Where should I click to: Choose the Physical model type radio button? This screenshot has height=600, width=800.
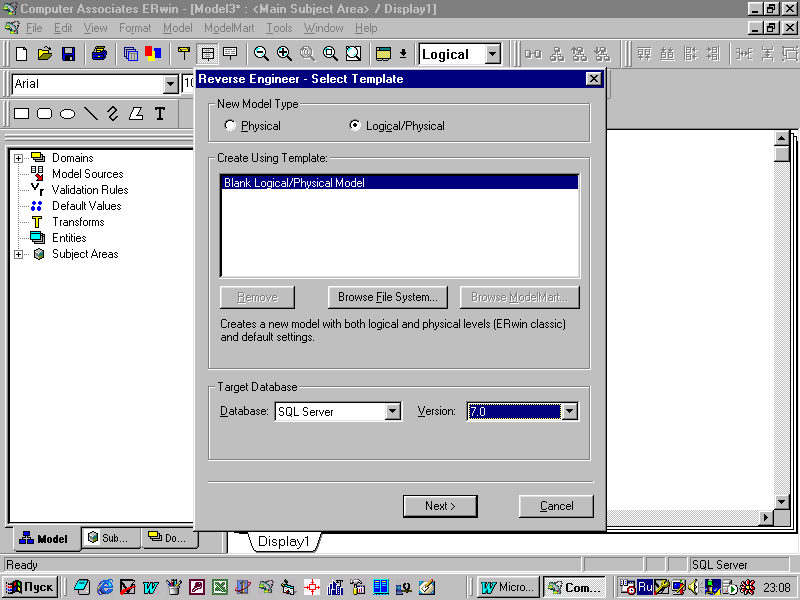pyautogui.click(x=230, y=126)
